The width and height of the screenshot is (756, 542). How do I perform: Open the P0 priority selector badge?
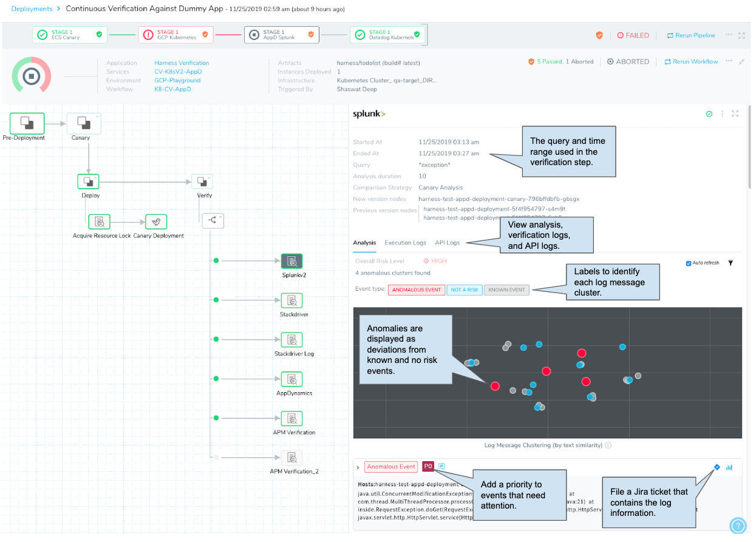428,466
